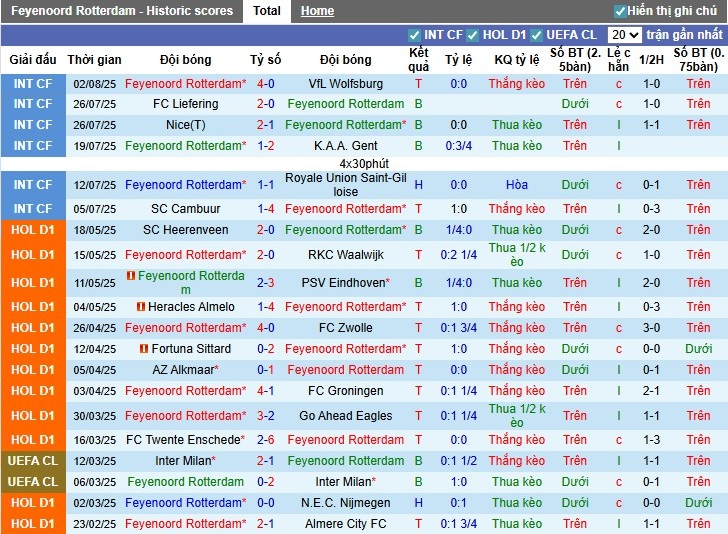Uncheck the INT CF filter checkbox
This screenshot has width=728, height=534.
(x=414, y=35)
